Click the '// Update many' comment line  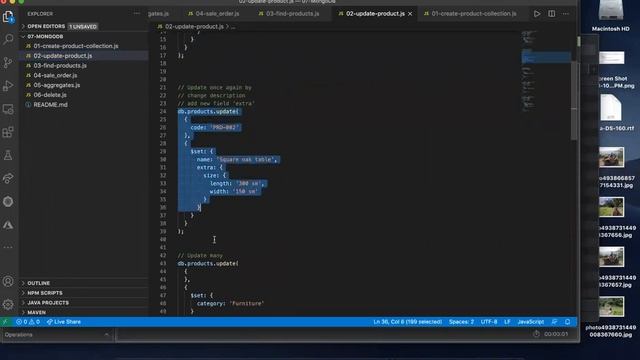point(200,256)
